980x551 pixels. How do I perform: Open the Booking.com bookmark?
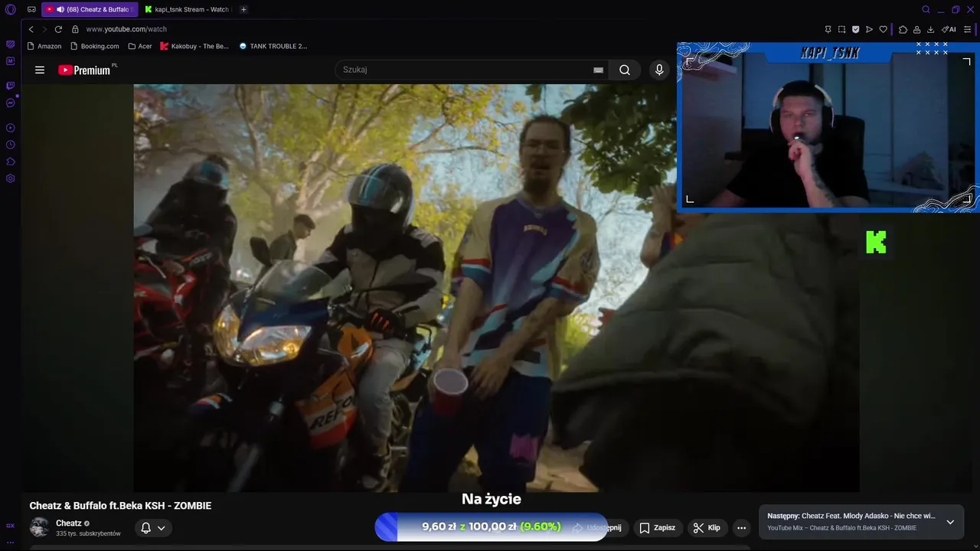95,46
